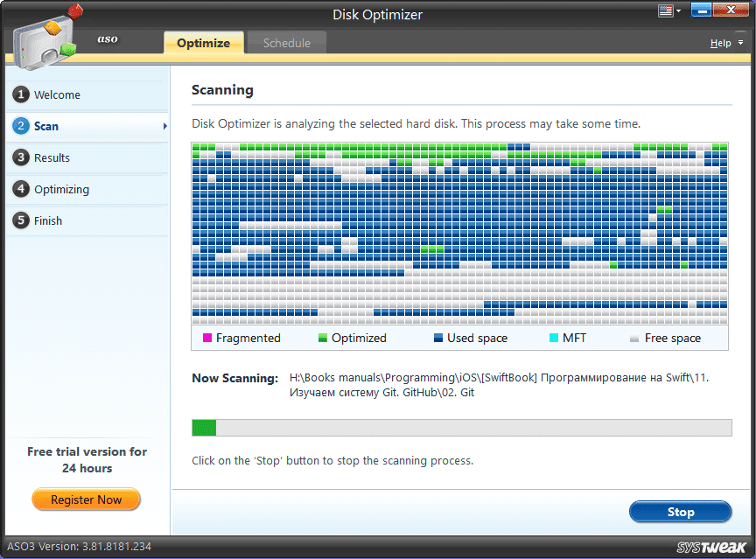The image size is (756, 559).
Task: Click the Systweak logo
Action: 711,547
